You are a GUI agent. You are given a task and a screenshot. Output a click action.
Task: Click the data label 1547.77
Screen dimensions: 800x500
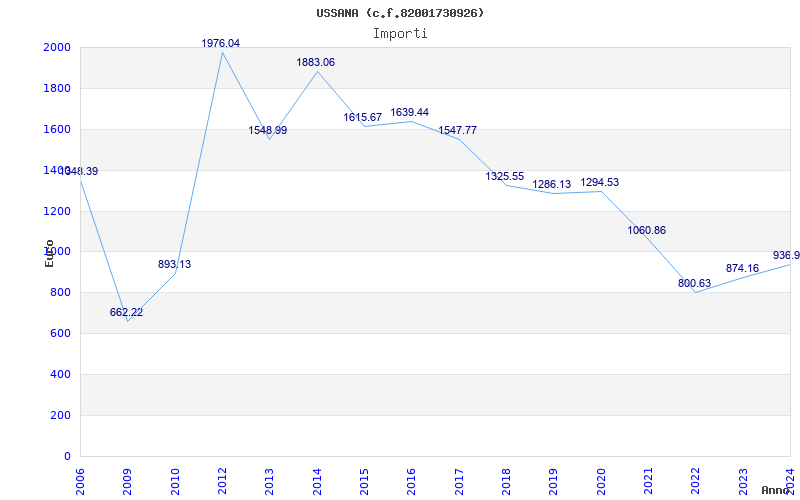(458, 130)
